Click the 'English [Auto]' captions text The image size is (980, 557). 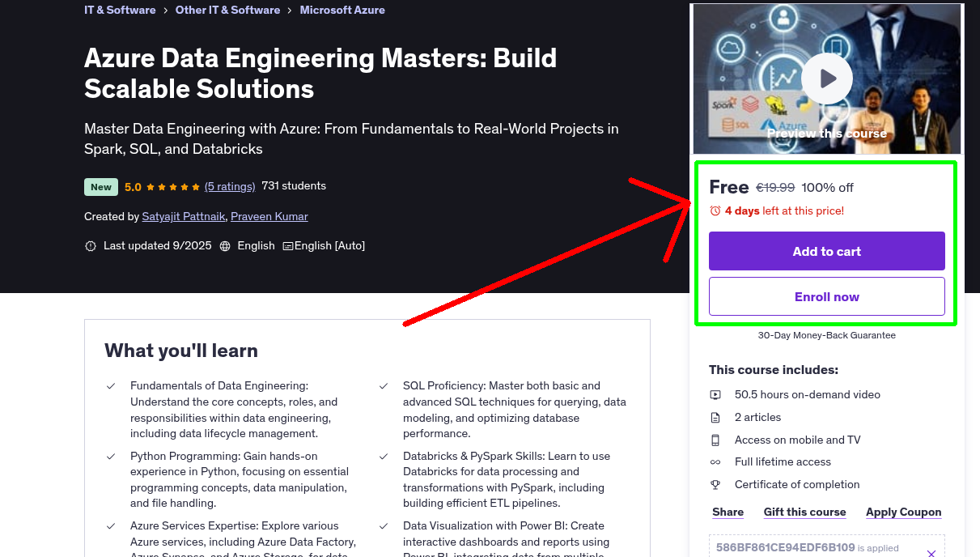[x=330, y=246]
